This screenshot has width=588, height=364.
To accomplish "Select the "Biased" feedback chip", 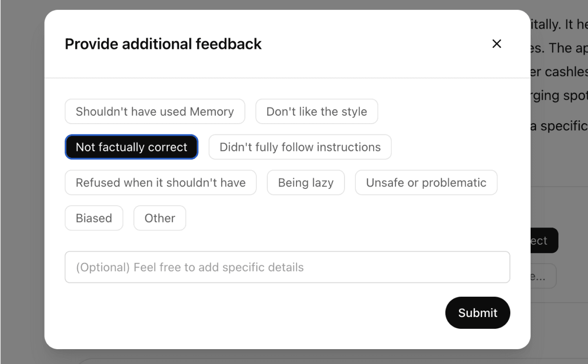I will [94, 218].
